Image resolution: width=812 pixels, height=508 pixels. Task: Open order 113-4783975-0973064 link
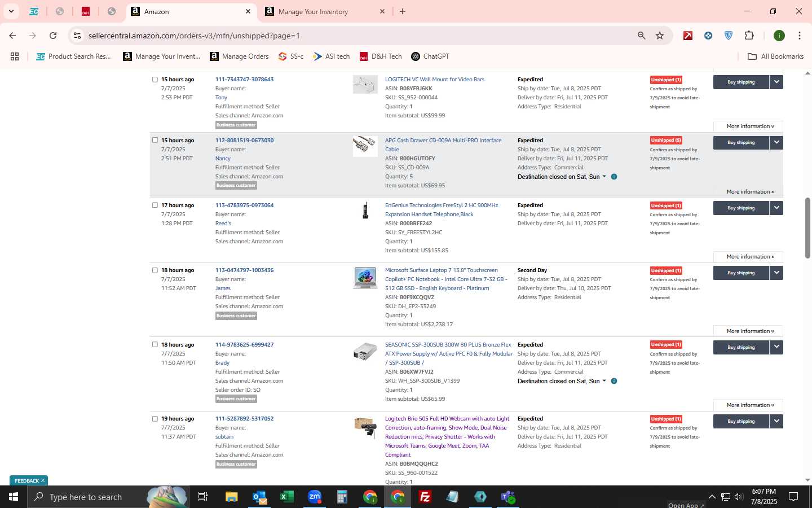tap(244, 205)
